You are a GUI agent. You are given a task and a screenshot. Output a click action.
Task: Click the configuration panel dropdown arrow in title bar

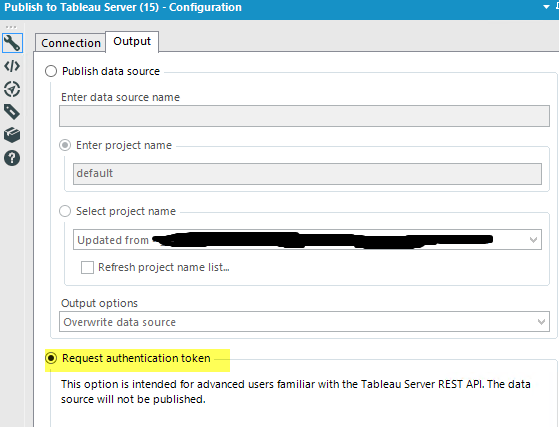(546, 7)
